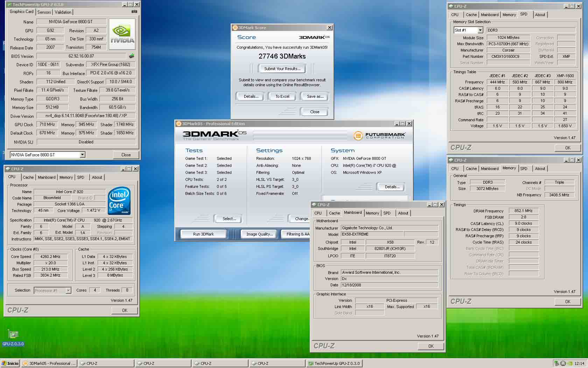The image size is (588, 368).
Task: Open About tab in CPU-Z processor window
Action: (x=97, y=177)
